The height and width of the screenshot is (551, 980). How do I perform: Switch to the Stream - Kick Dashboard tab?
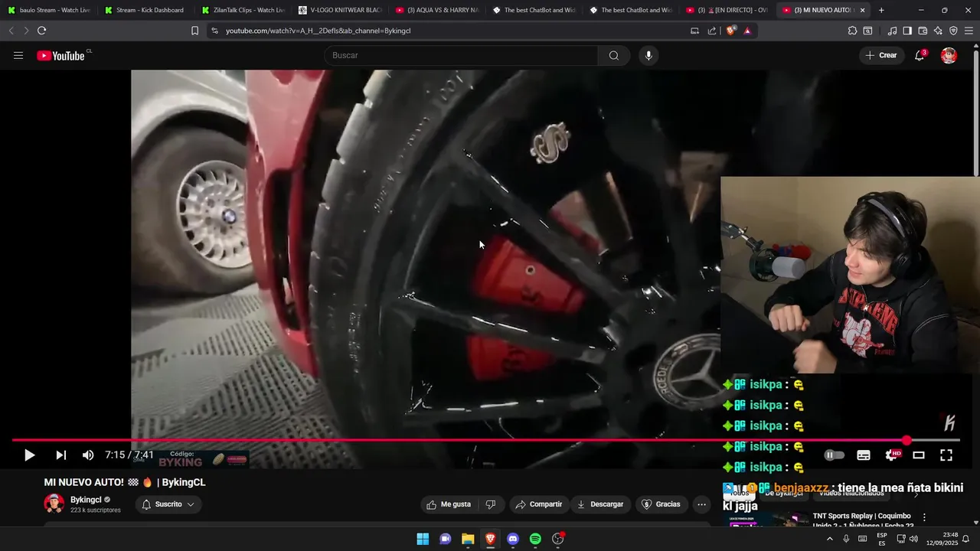[x=145, y=10]
